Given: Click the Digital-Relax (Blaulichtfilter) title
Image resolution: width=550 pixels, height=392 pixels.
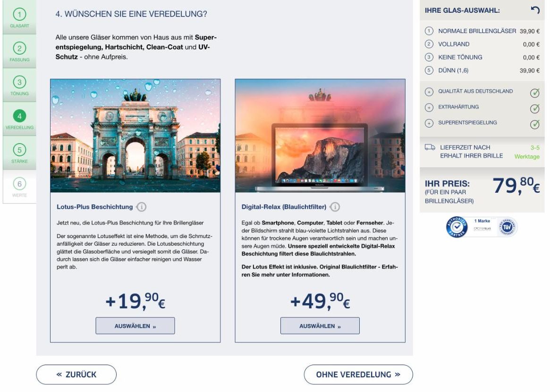Looking at the screenshot, I should [x=284, y=207].
